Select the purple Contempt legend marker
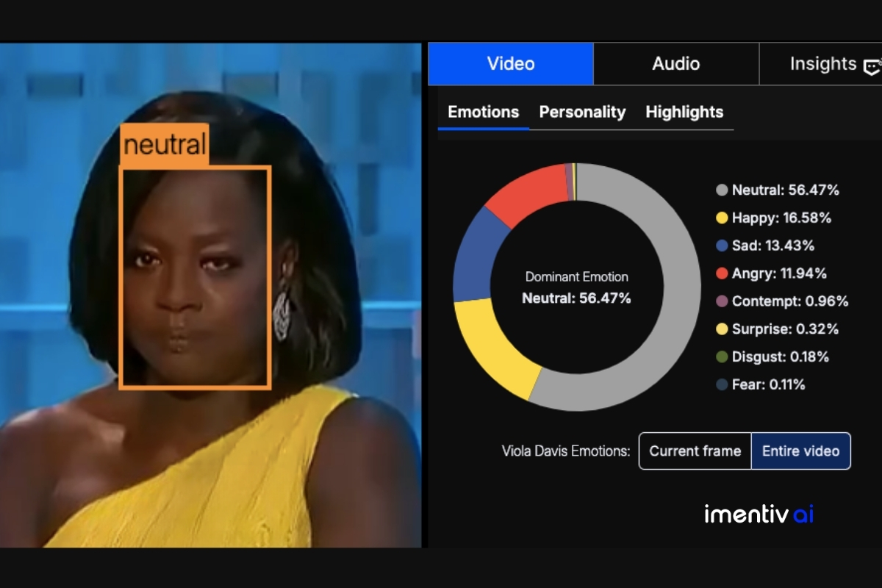 (x=722, y=301)
